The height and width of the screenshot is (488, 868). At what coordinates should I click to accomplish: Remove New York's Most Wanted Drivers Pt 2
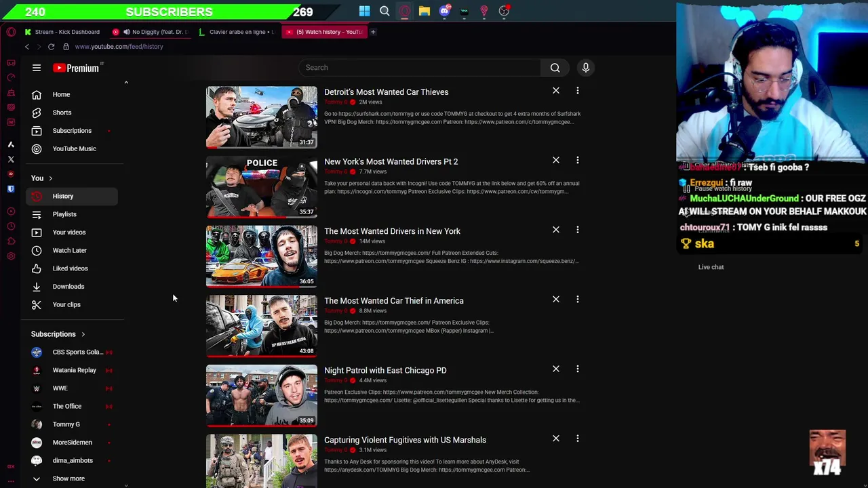556,161
